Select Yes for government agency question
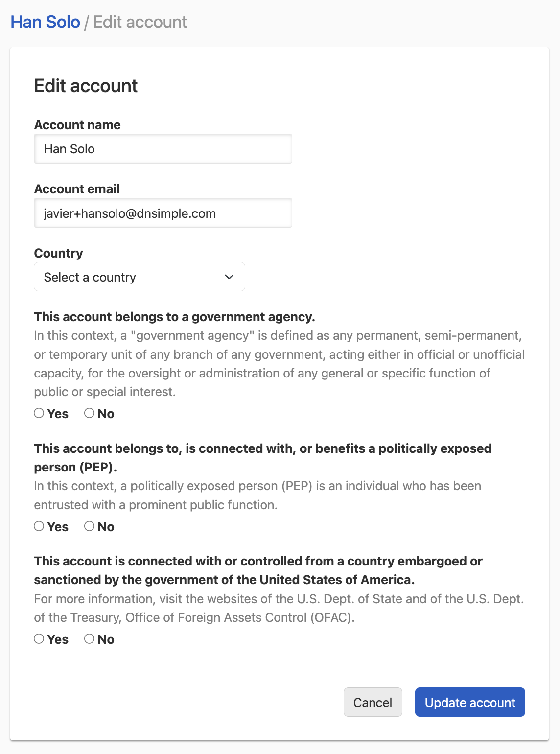 coord(39,413)
